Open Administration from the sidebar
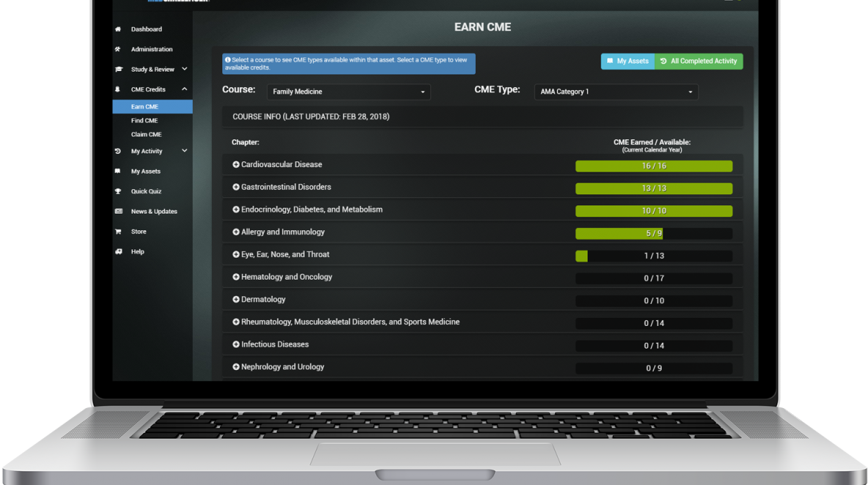The image size is (868, 485). (152, 49)
